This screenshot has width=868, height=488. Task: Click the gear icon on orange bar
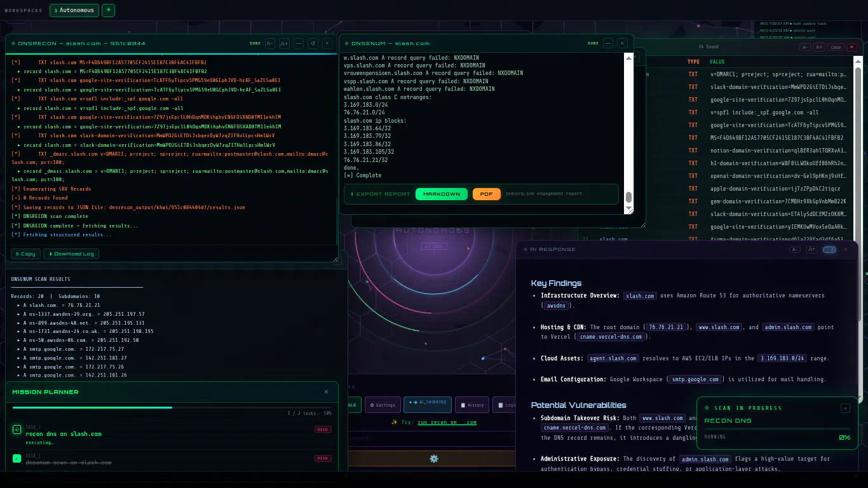click(x=434, y=459)
